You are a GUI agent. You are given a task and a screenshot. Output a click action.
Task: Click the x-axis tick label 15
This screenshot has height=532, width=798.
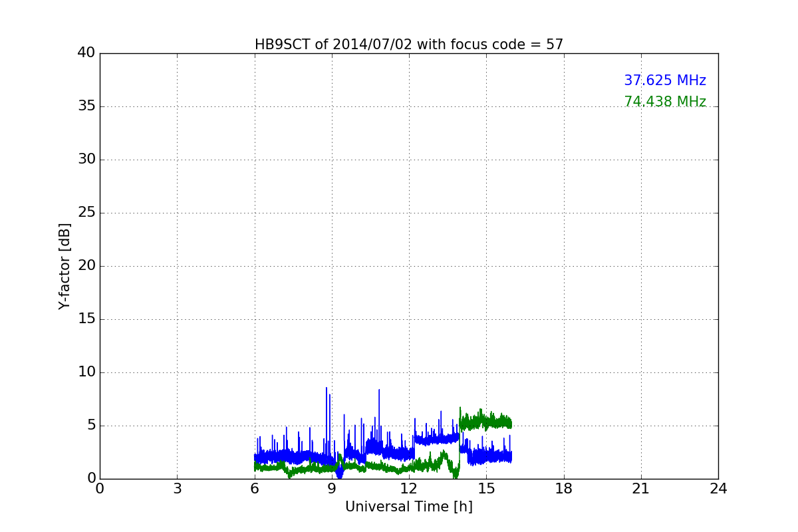pyautogui.click(x=486, y=488)
